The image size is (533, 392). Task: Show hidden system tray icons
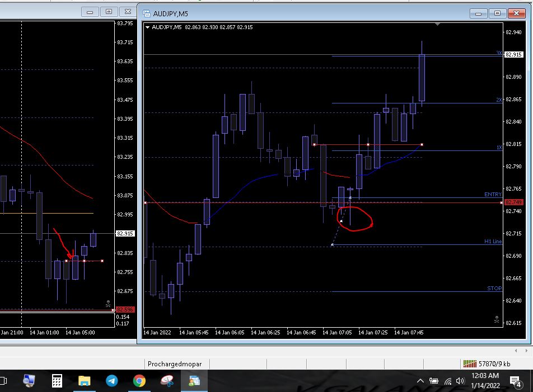(420, 381)
